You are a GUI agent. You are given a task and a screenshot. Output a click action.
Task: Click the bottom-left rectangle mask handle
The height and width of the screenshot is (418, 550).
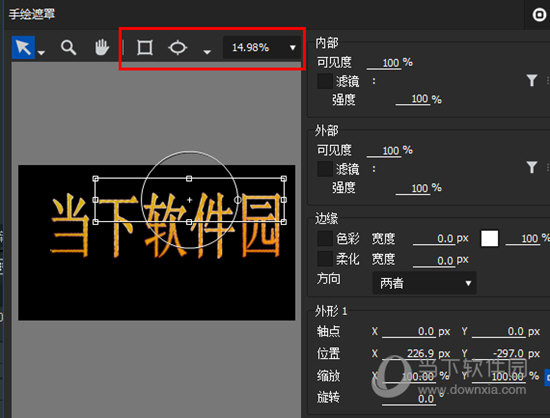click(x=95, y=222)
